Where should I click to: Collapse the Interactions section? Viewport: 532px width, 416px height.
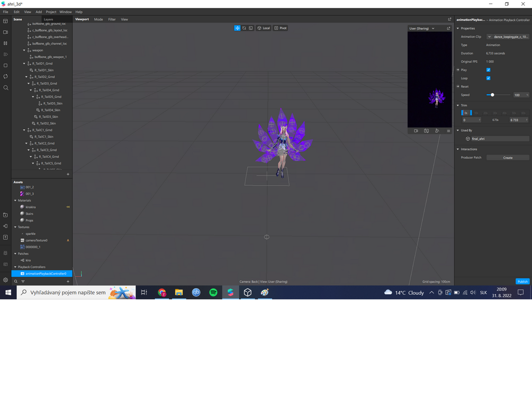tap(458, 149)
